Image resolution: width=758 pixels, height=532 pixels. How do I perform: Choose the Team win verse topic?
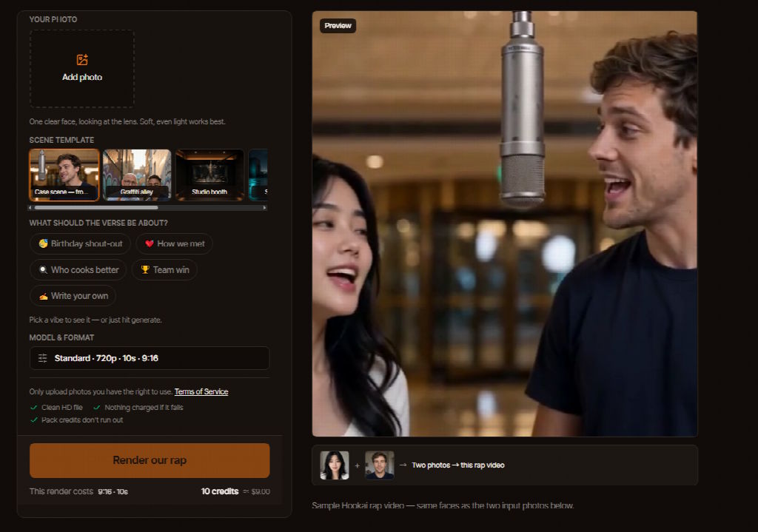point(164,269)
